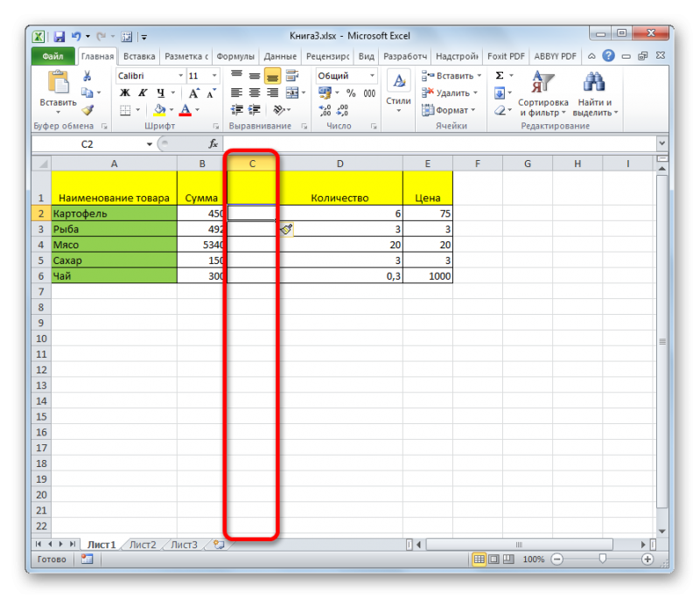Screen dimensions: 700x599
Task: Switch to sheet Лист2
Action: click(143, 545)
